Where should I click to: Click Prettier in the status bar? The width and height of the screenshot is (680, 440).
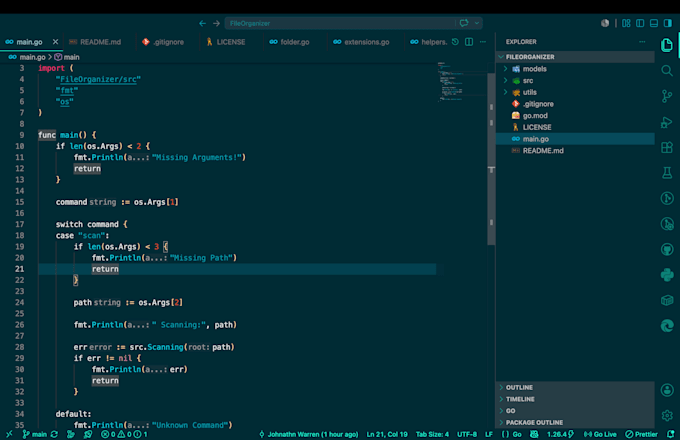641,434
